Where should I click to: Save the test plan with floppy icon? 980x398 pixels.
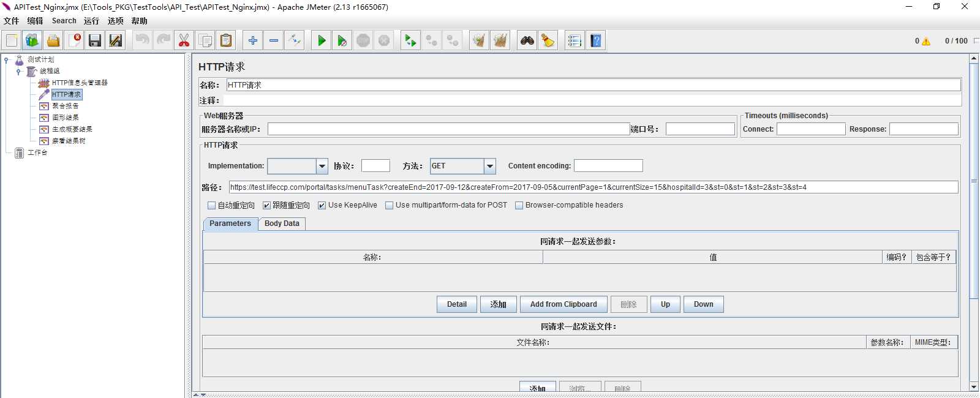pyautogui.click(x=94, y=40)
